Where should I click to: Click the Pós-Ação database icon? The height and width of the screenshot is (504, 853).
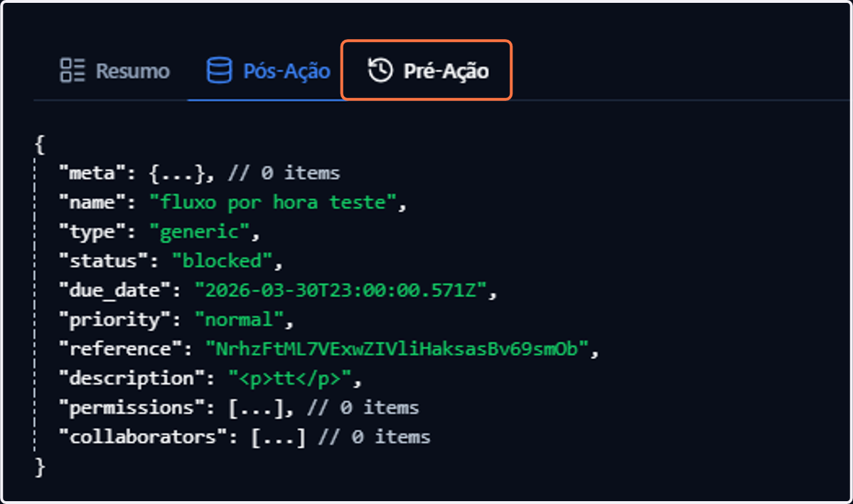tap(219, 70)
